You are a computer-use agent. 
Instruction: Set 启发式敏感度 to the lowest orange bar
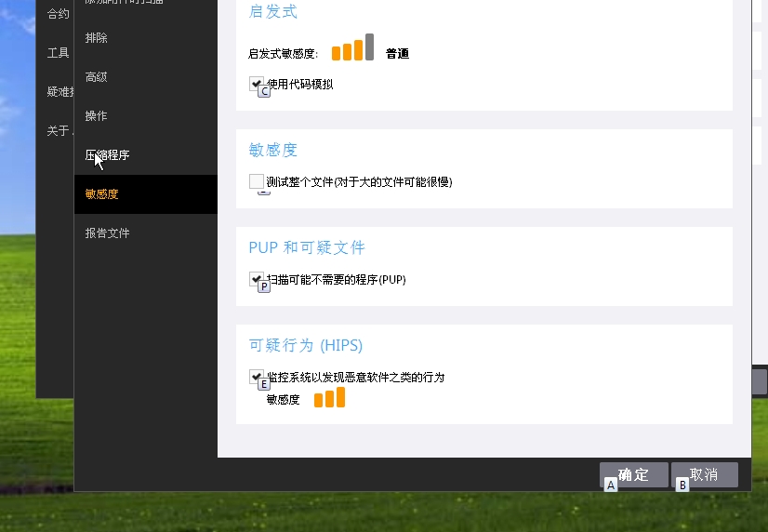tap(336, 53)
